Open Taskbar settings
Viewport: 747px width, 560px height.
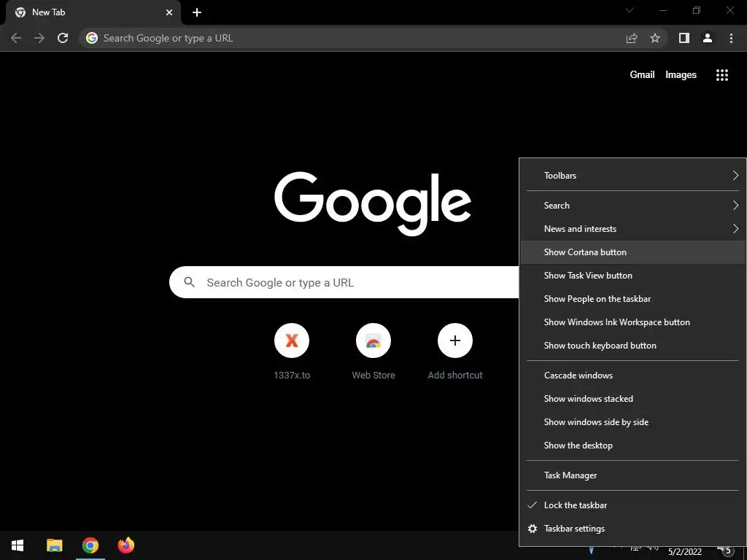click(633, 529)
